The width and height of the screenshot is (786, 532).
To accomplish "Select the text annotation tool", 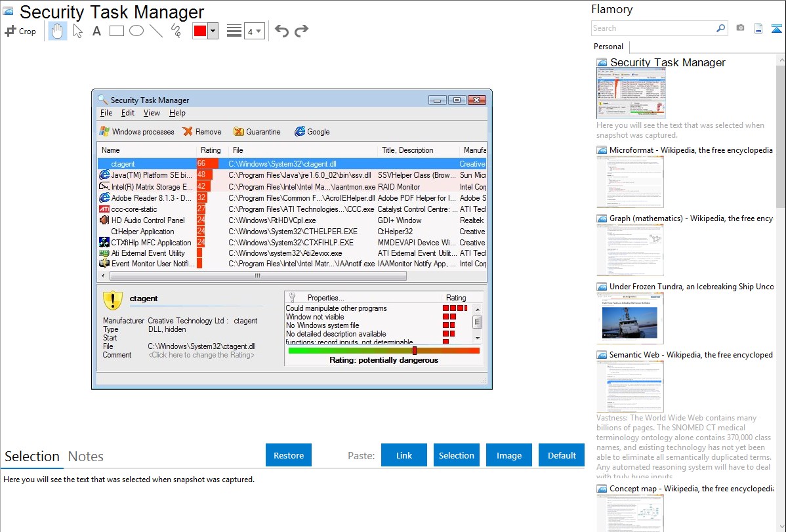I will click(96, 31).
